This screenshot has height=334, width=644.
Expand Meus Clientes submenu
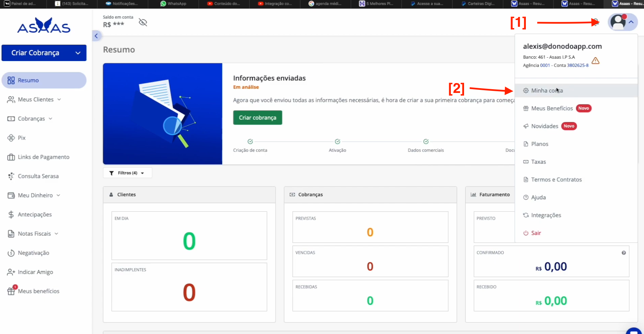click(59, 99)
